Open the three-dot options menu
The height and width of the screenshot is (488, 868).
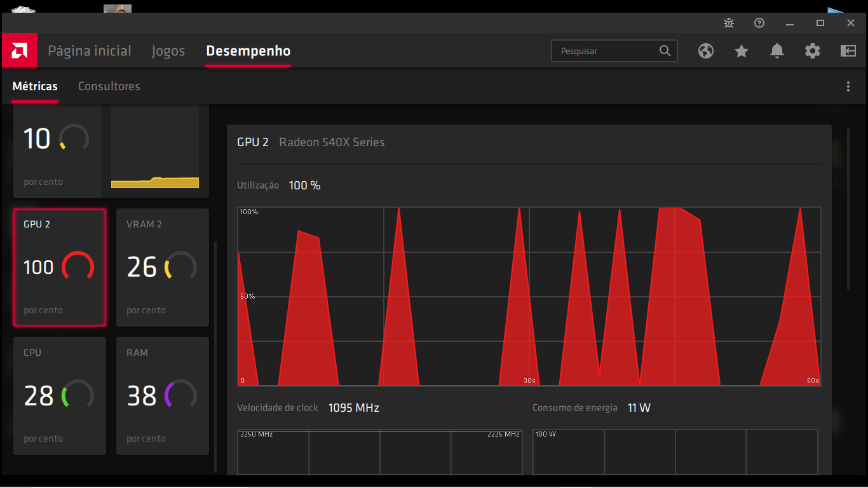point(848,86)
